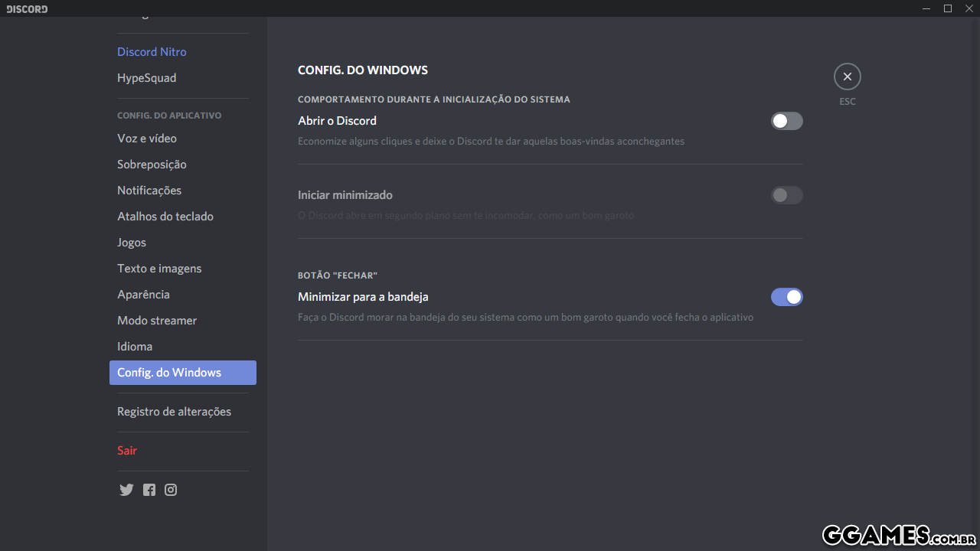Open Discord's Instagram page icon
The height and width of the screenshot is (551, 980).
coord(171,490)
